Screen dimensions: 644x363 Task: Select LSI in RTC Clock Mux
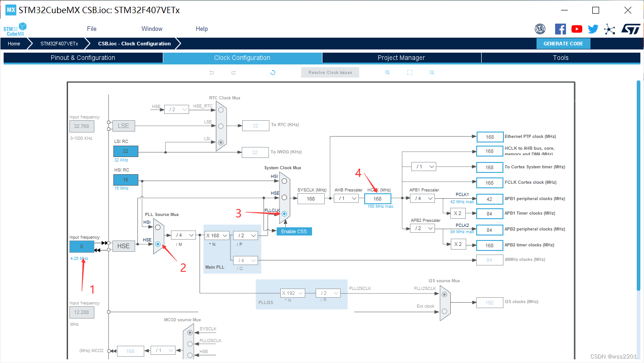pos(221,142)
